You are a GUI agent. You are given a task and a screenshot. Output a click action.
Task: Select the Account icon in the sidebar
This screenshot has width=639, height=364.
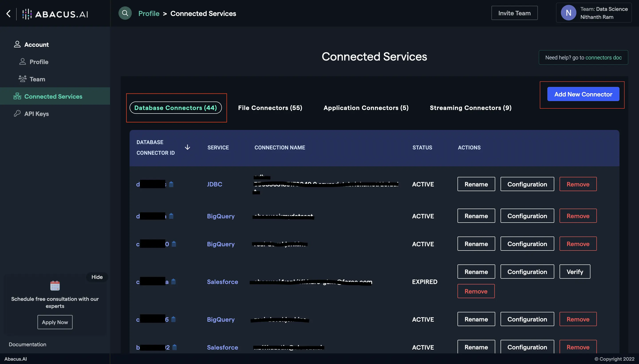point(17,44)
